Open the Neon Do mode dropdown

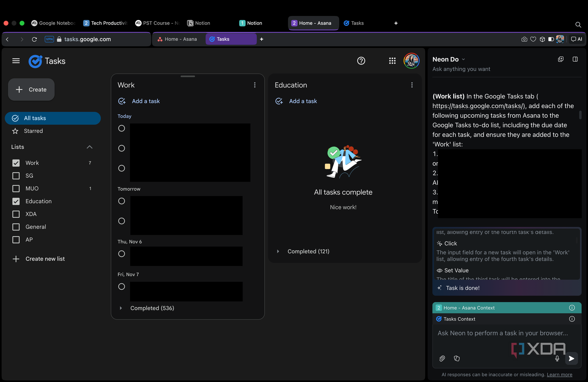[463, 59]
